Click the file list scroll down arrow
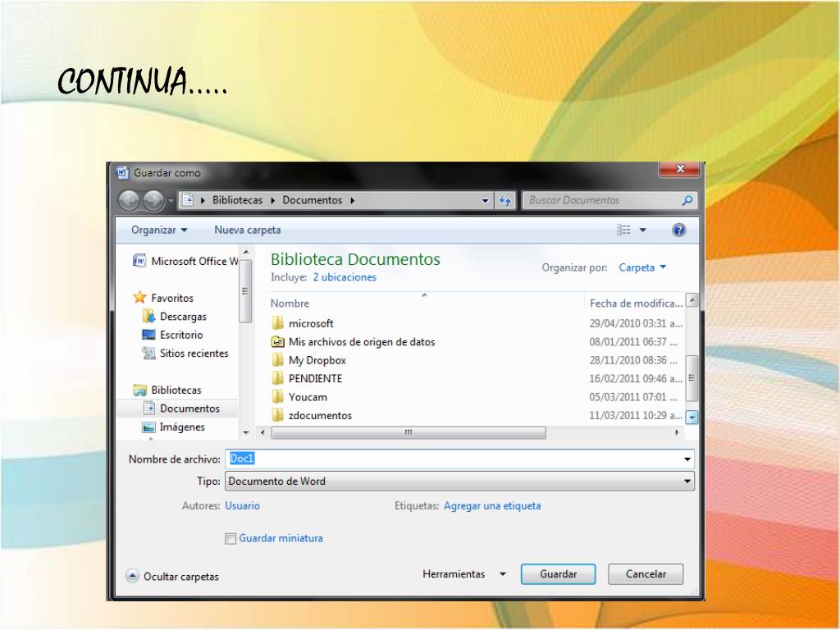Viewport: 840px width, 630px height. click(x=692, y=417)
